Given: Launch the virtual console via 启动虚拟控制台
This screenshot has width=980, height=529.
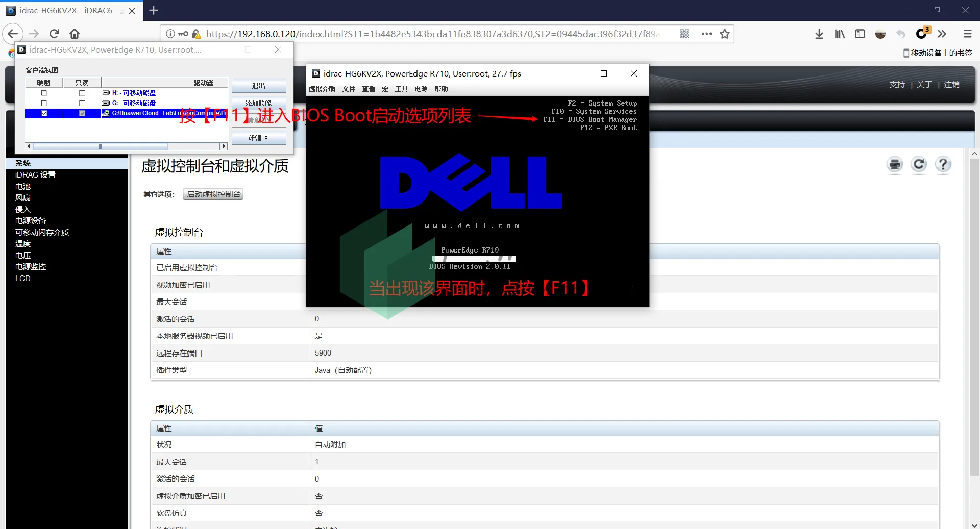Looking at the screenshot, I should [213, 194].
